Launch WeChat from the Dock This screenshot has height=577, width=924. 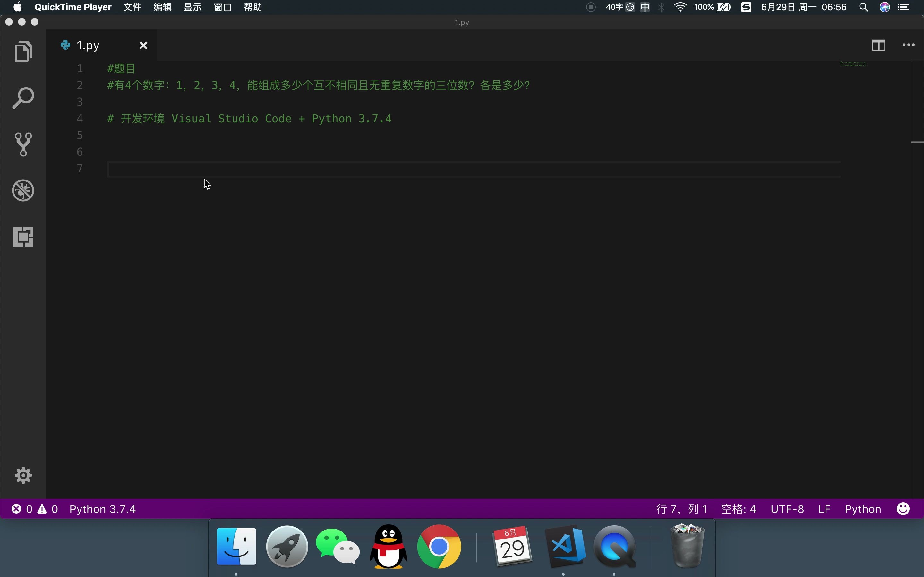click(x=337, y=547)
